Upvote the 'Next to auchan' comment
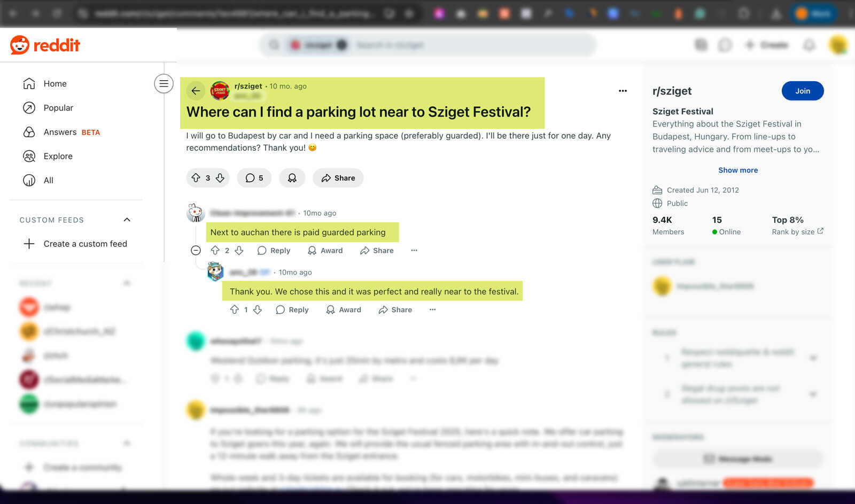 coord(215,250)
